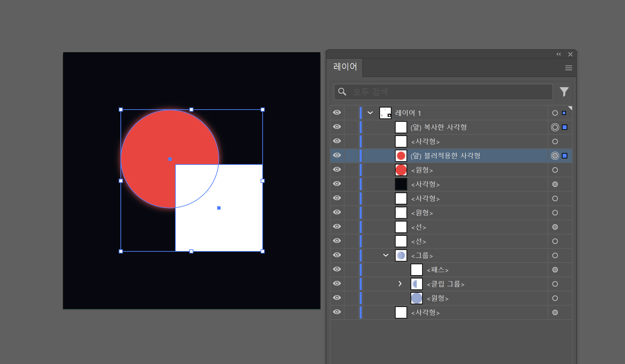Click the half-circle thumbnail of <그룹>
625x364 pixels.
click(x=401, y=255)
